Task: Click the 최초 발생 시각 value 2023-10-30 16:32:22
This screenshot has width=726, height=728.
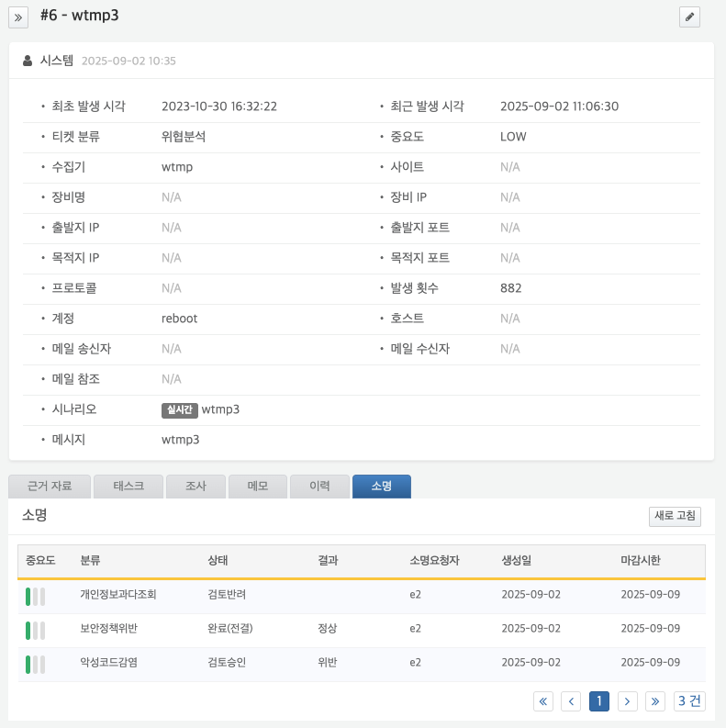Action: 219,106
